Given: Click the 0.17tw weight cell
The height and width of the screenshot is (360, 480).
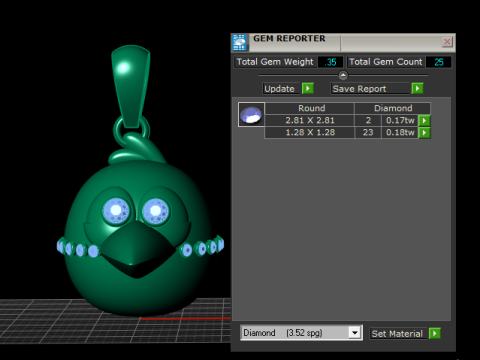Looking at the screenshot, I should [x=400, y=120].
